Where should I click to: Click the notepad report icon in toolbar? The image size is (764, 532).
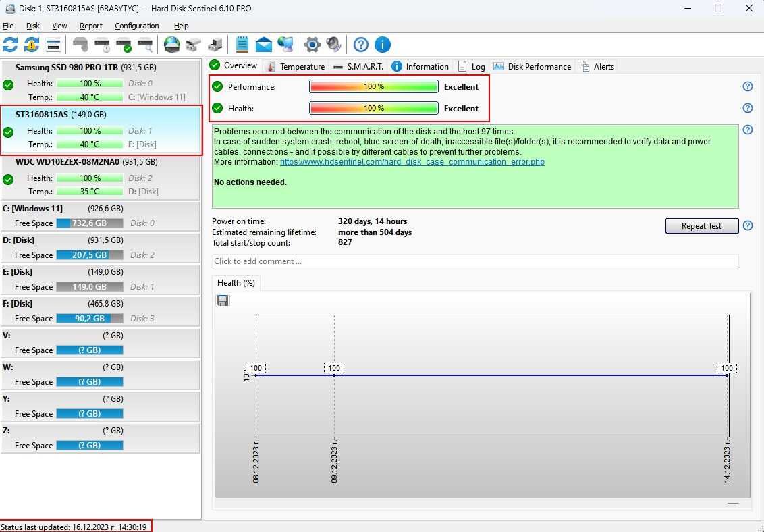coord(242,45)
